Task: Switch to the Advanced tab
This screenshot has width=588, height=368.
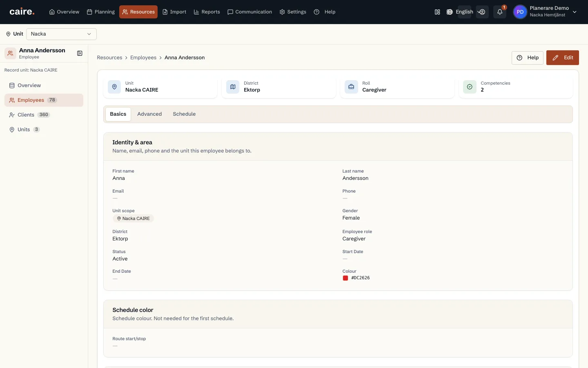Action: coord(149,114)
